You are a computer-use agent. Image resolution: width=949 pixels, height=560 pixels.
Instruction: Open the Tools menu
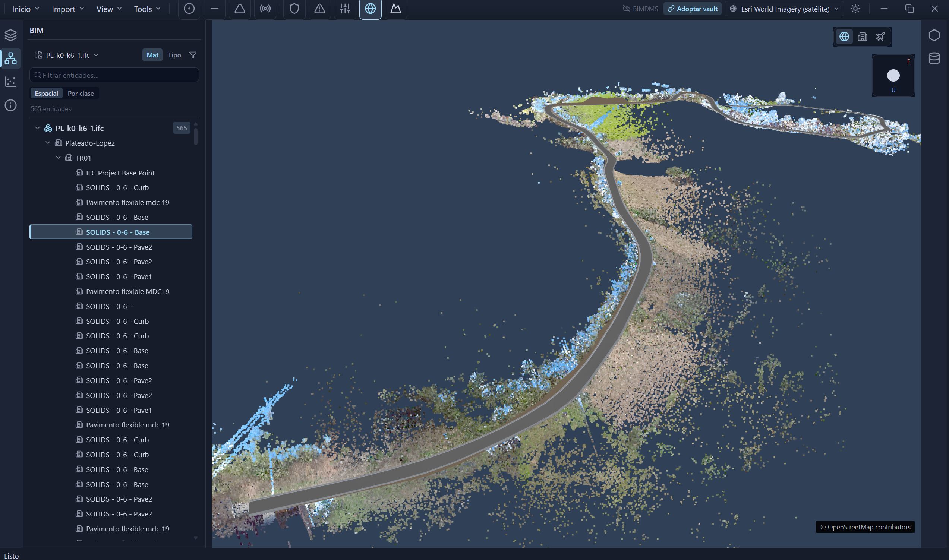pos(147,9)
